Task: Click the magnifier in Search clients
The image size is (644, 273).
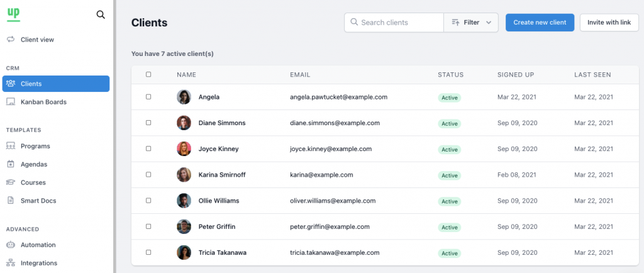Action: point(353,22)
